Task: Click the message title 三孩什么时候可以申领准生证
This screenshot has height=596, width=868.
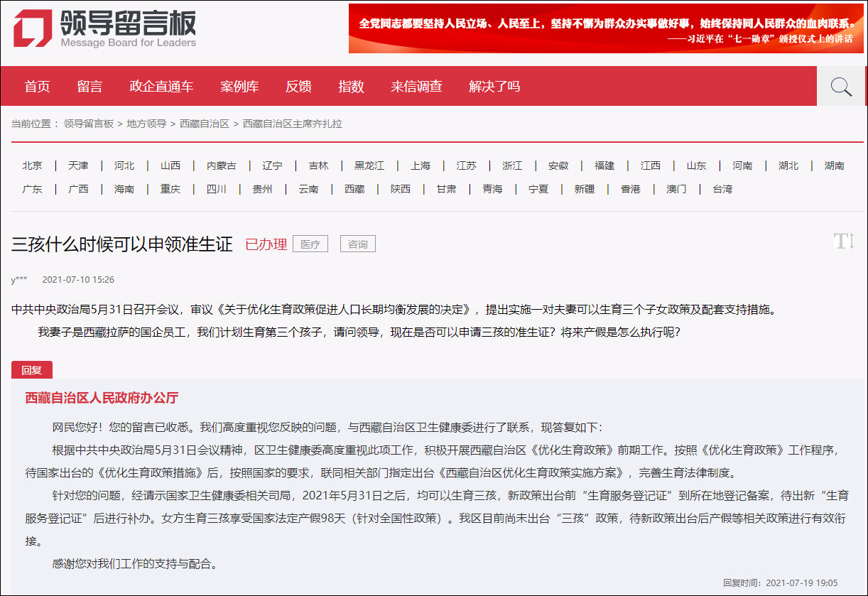Action: (121, 243)
